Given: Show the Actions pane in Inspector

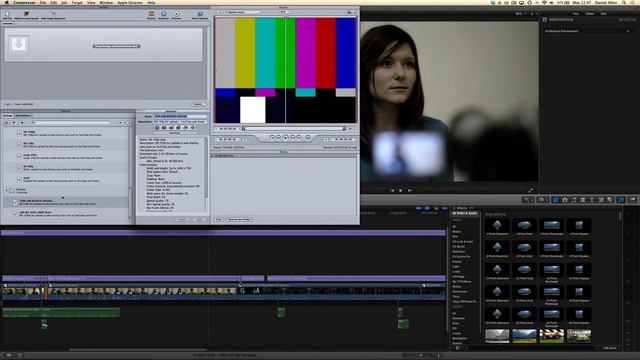Looking at the screenshot, I should (x=193, y=128).
